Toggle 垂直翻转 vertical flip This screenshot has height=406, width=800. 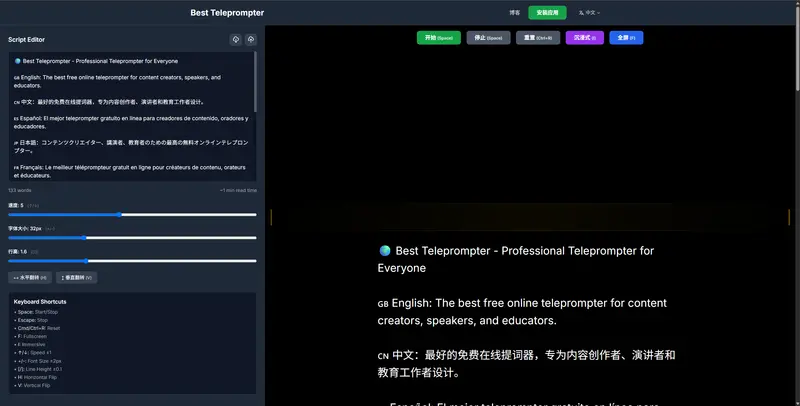[76, 277]
